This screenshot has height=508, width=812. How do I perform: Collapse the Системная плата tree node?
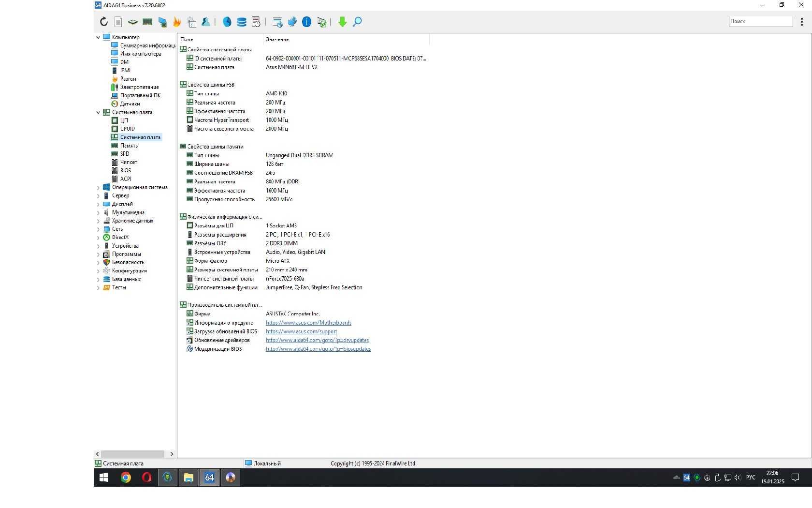click(x=98, y=112)
